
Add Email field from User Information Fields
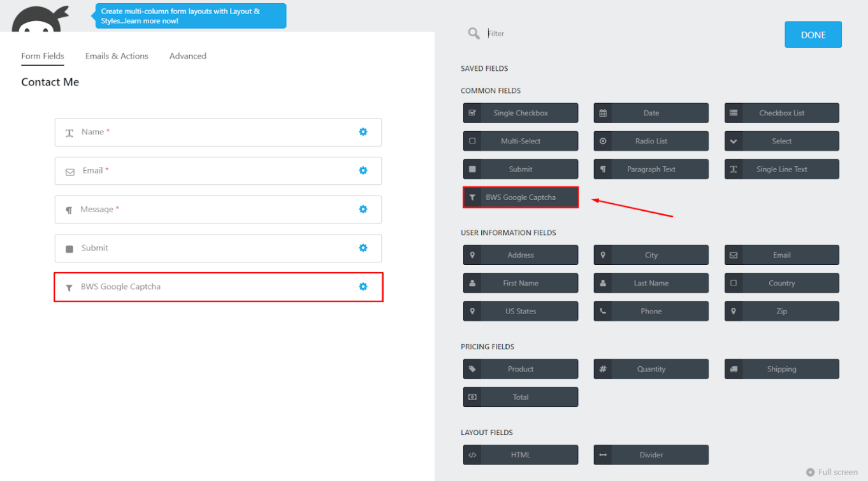click(x=781, y=255)
